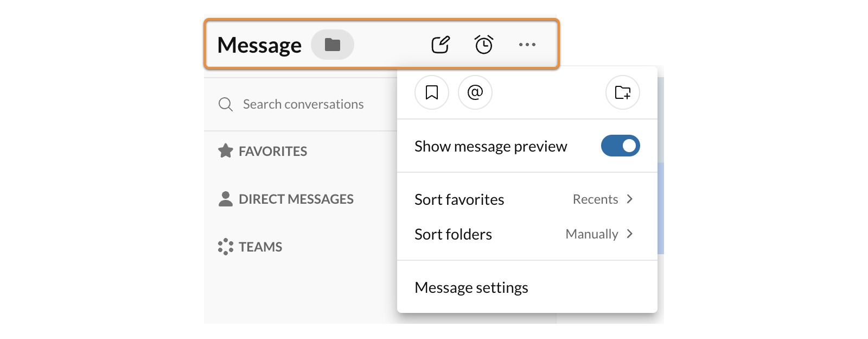Toggle Show message preview switch
The width and height of the screenshot is (868, 339).
coord(620,146)
